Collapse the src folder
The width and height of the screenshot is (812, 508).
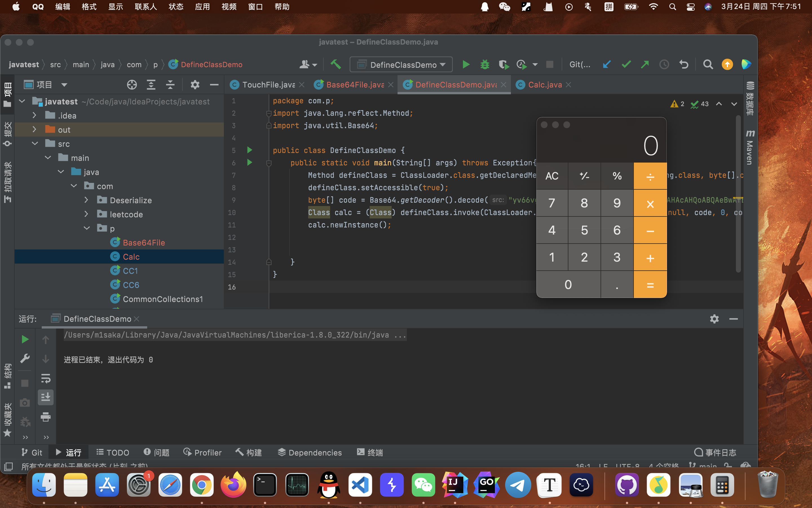(x=35, y=143)
